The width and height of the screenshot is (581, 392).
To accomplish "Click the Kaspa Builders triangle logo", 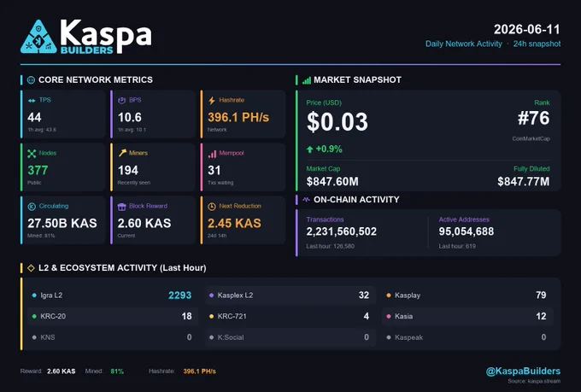I will point(38,37).
